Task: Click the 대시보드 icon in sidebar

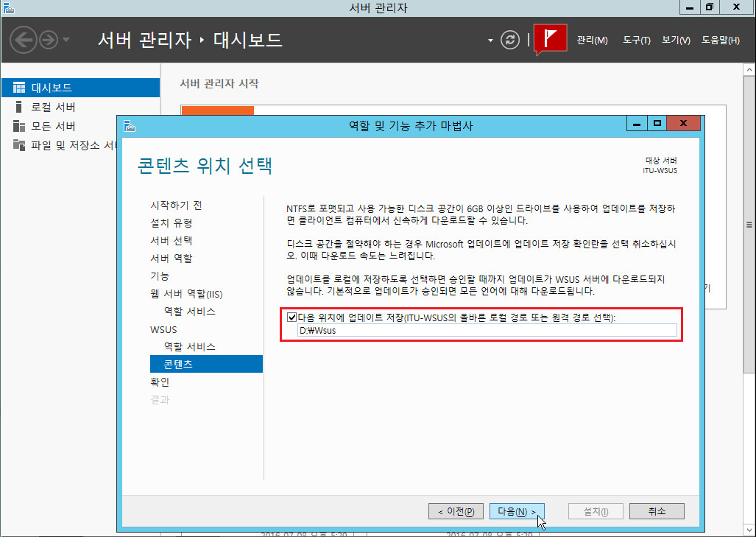Action: click(x=19, y=88)
